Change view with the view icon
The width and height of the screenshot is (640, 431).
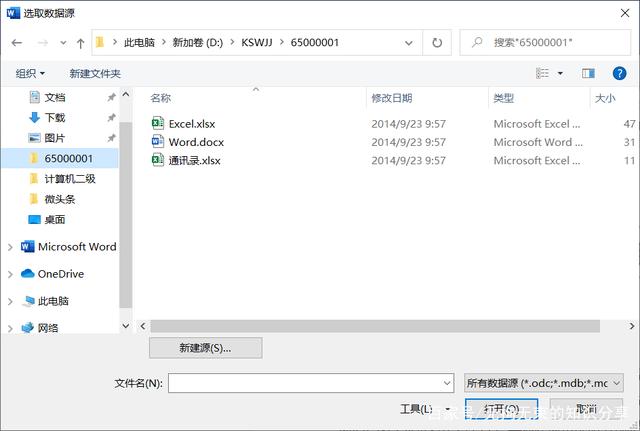pyautogui.click(x=542, y=73)
